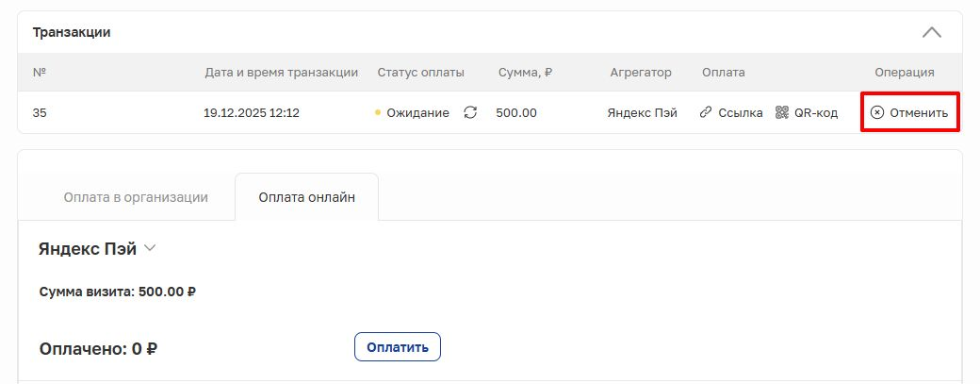Show the QR-код for payment
This screenshot has height=384, width=980.
[x=815, y=112]
